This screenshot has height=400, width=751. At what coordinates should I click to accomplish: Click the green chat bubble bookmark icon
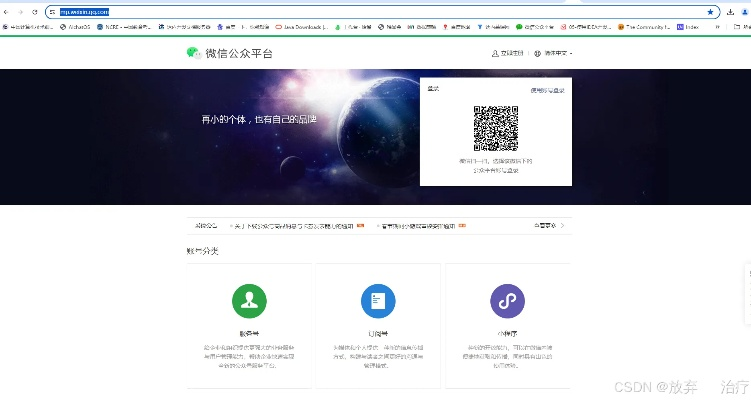pos(519,27)
